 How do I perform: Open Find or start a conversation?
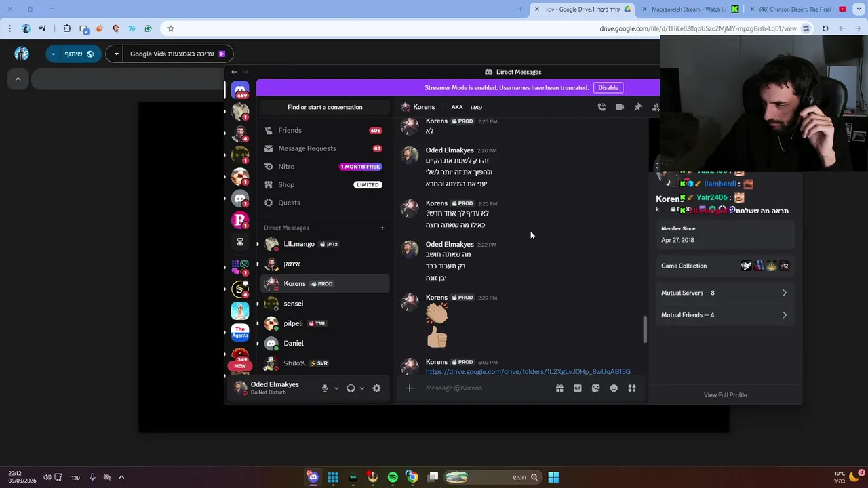coord(325,107)
